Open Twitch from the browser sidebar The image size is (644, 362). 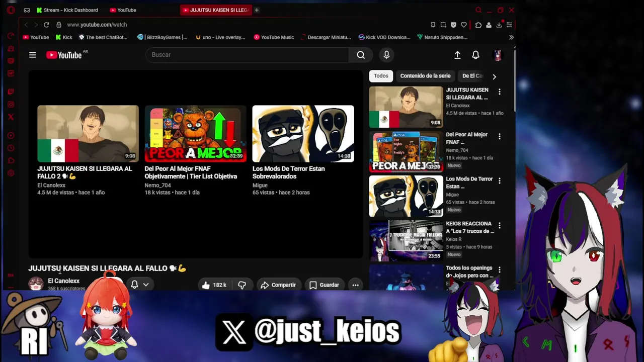11,92
